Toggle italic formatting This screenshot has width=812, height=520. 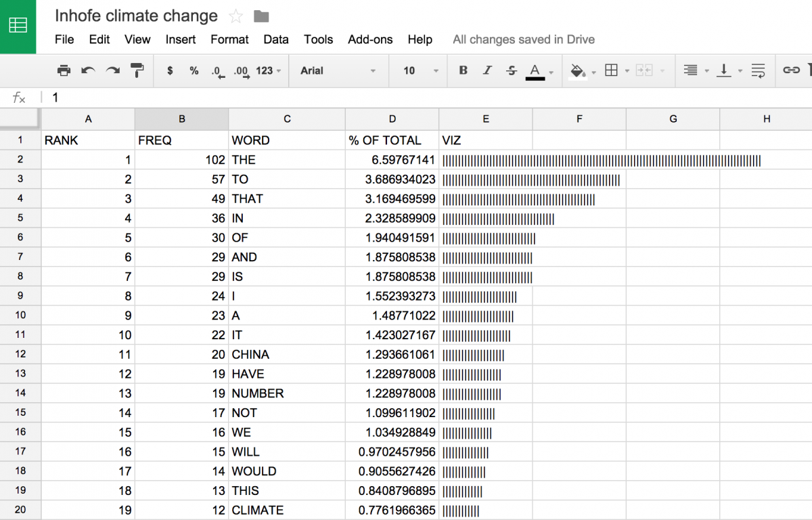[486, 70]
